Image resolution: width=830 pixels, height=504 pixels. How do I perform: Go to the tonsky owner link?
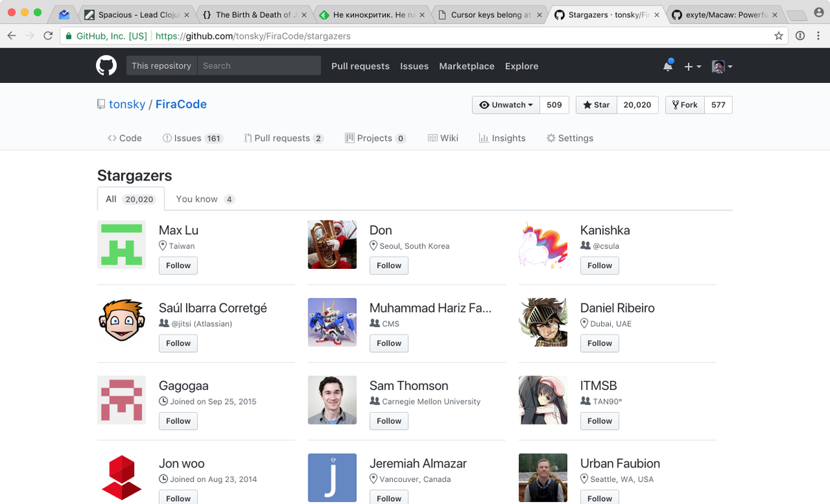pos(127,104)
